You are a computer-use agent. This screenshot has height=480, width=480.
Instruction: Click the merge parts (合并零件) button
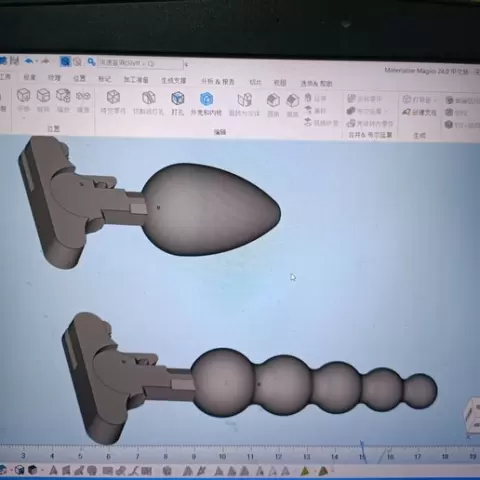364,99
